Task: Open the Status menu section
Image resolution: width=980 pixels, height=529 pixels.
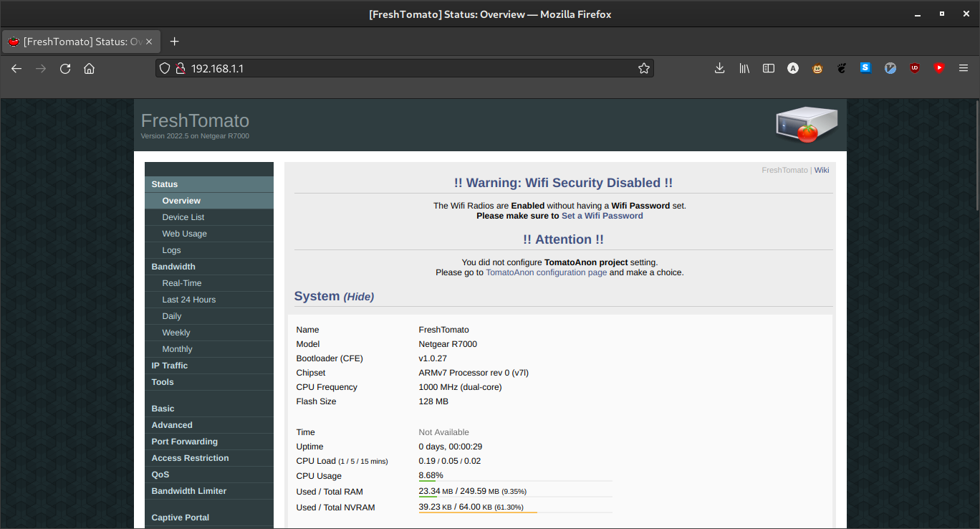Action: click(x=209, y=184)
